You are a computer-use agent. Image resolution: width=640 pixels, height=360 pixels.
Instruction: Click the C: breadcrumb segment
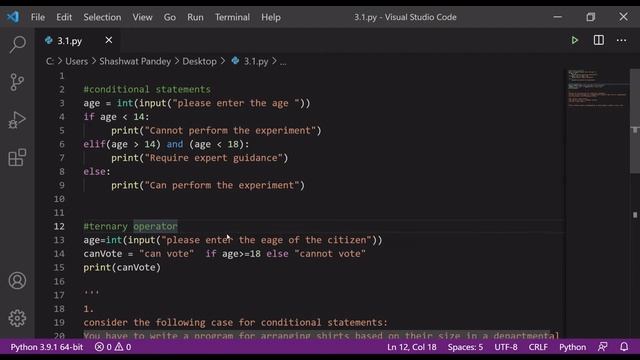49,61
